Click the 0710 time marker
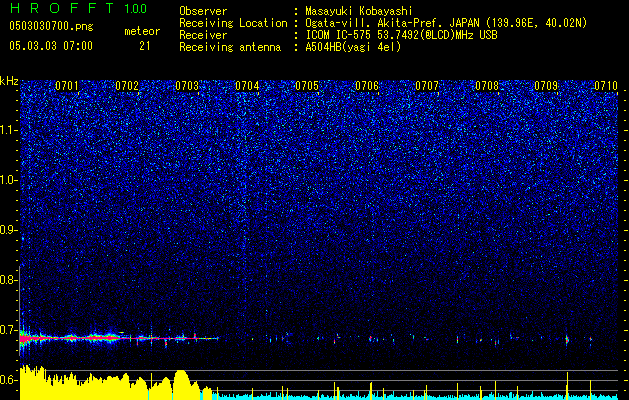 pos(606,86)
